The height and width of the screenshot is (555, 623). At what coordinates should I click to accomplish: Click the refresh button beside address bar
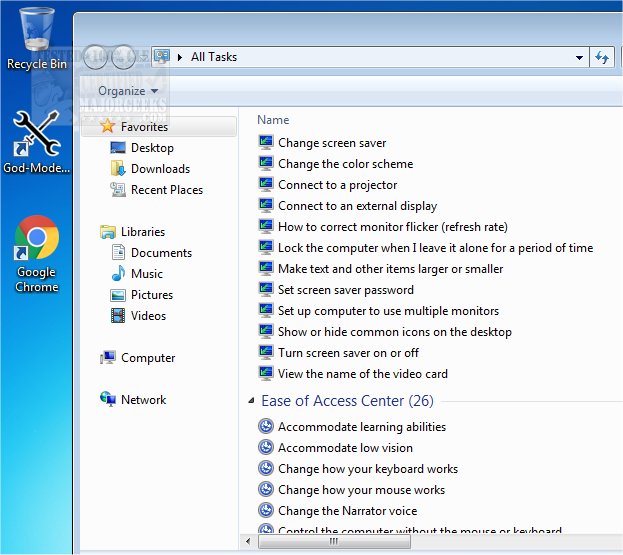(602, 57)
